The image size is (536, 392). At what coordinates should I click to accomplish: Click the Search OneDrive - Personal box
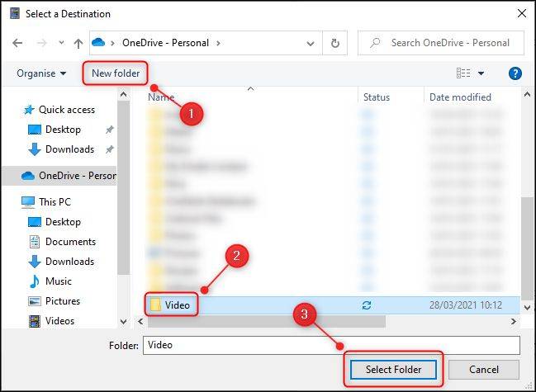441,43
